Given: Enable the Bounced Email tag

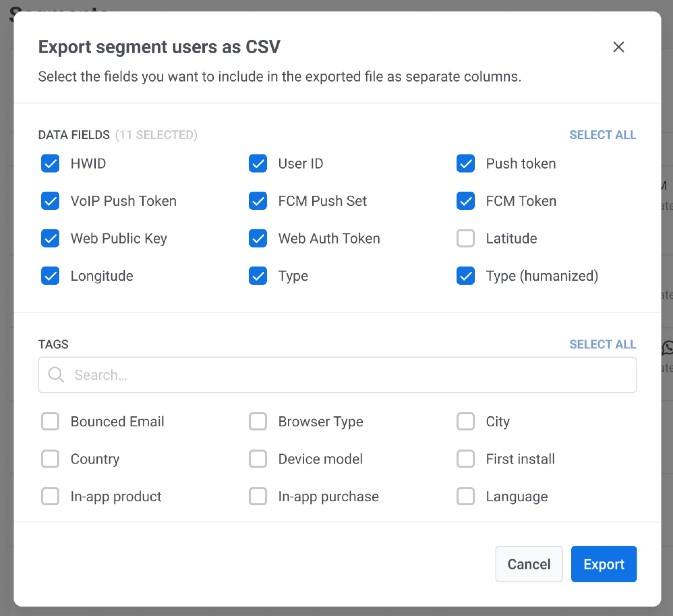Looking at the screenshot, I should (50, 421).
